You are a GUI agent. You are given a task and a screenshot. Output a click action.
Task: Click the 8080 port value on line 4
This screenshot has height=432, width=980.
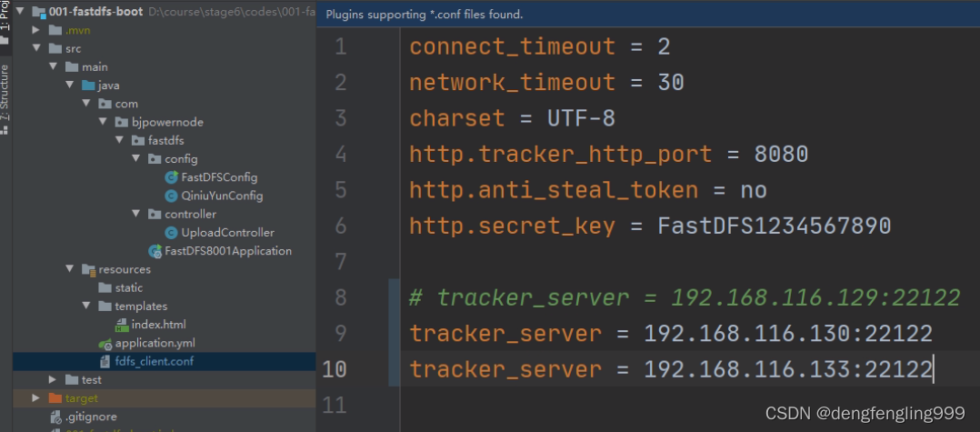(x=781, y=155)
